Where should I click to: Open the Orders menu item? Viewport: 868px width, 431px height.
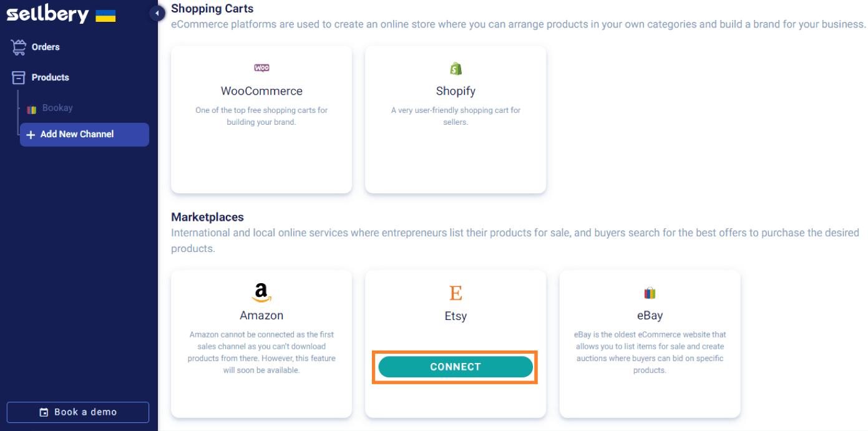tap(46, 47)
